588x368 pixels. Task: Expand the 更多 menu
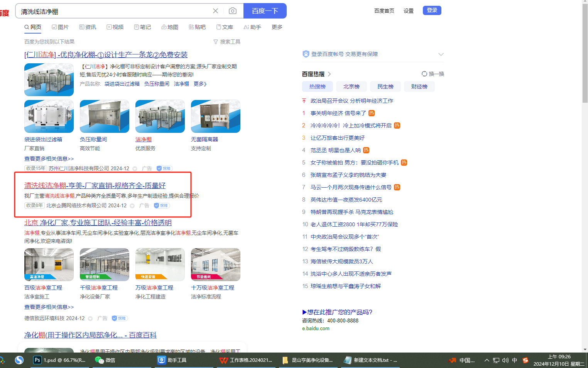coord(277,27)
